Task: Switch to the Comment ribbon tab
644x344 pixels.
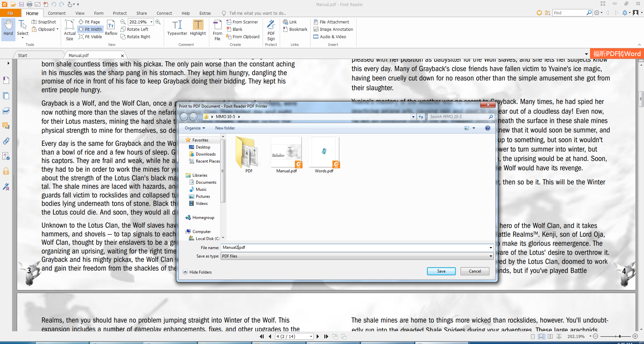Action: coord(56,13)
